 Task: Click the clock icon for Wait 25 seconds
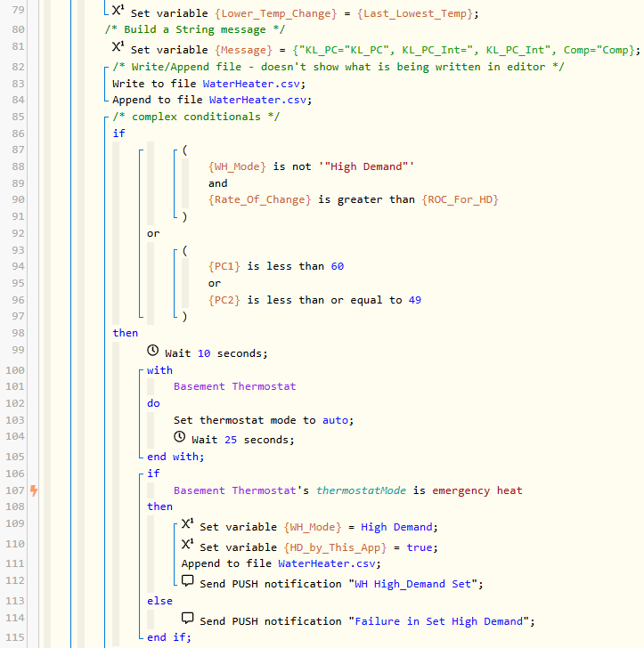[180, 438]
